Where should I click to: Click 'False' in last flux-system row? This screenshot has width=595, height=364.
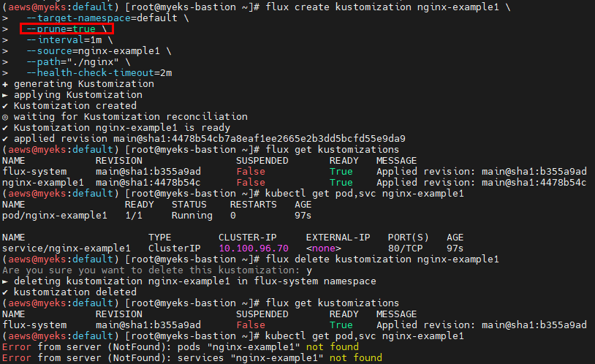pos(251,325)
